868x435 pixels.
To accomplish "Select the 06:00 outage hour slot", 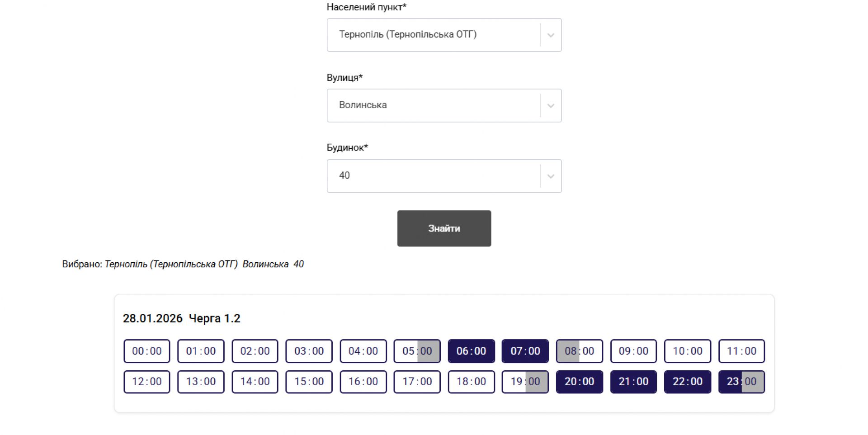I will pyautogui.click(x=471, y=351).
